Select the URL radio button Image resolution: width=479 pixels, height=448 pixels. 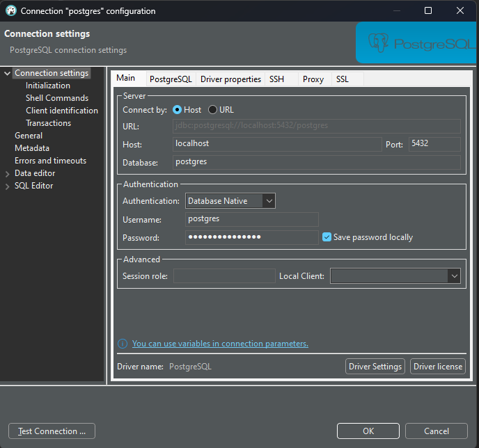pyautogui.click(x=212, y=110)
